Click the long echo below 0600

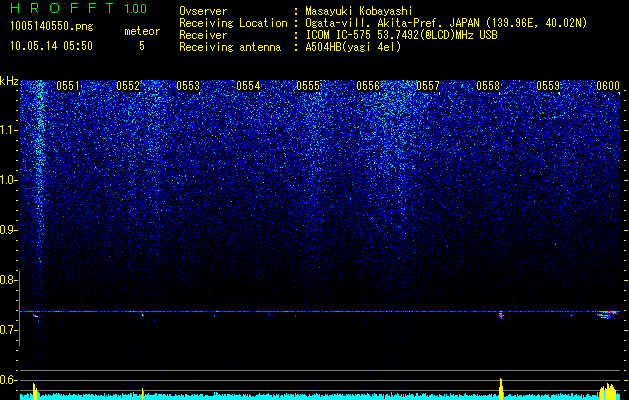pyautogui.click(x=608, y=314)
